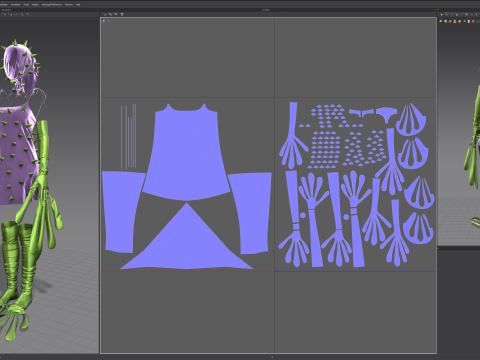480x360 pixels.
Task: Click first icon in right panel's upper toolbar row
Action: 442,14
